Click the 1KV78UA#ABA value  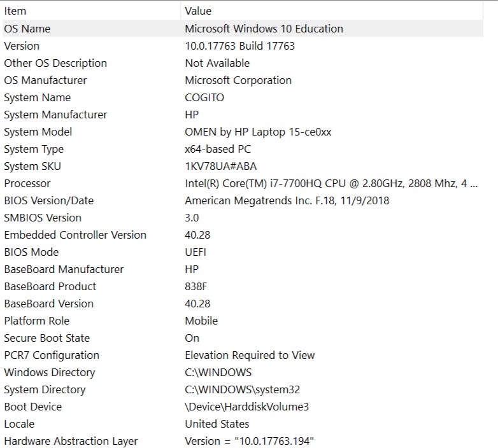point(221,166)
